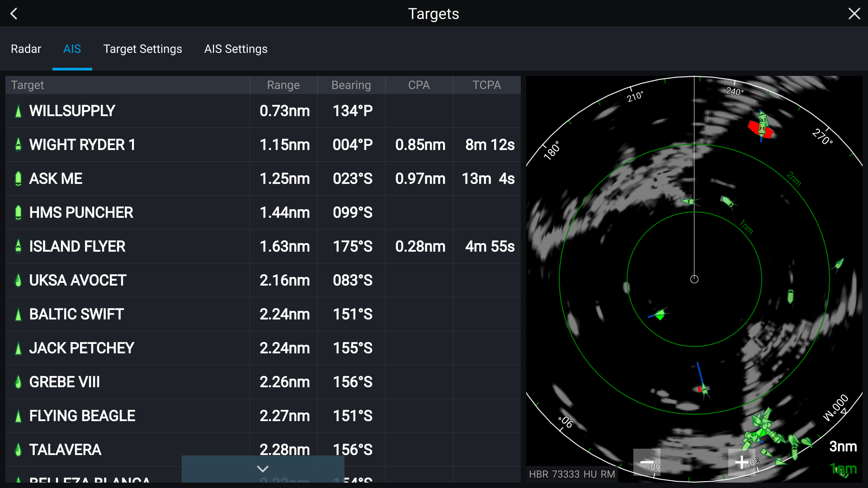This screenshot has height=488, width=868.
Task: Expand the target list with the down chevron
Action: 262,469
